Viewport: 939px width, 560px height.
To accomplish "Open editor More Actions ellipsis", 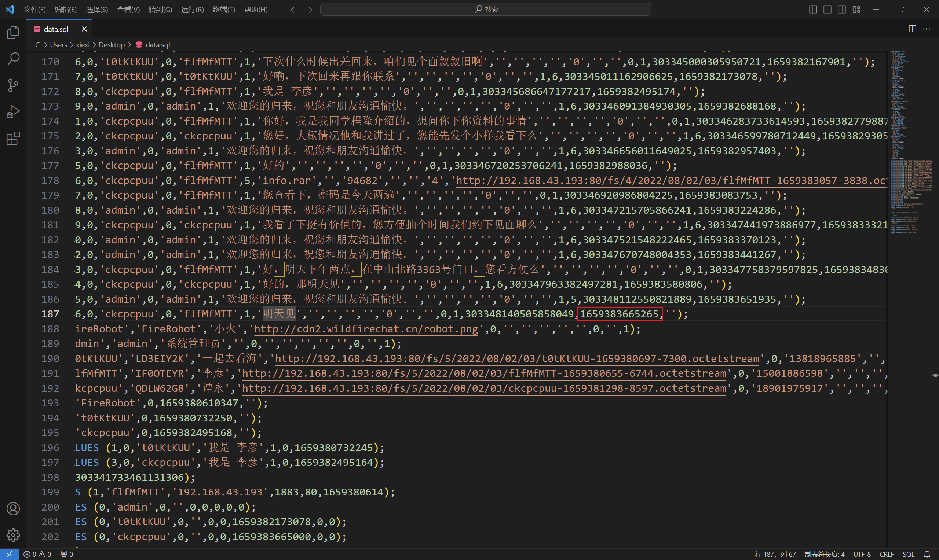I will tap(927, 29).
